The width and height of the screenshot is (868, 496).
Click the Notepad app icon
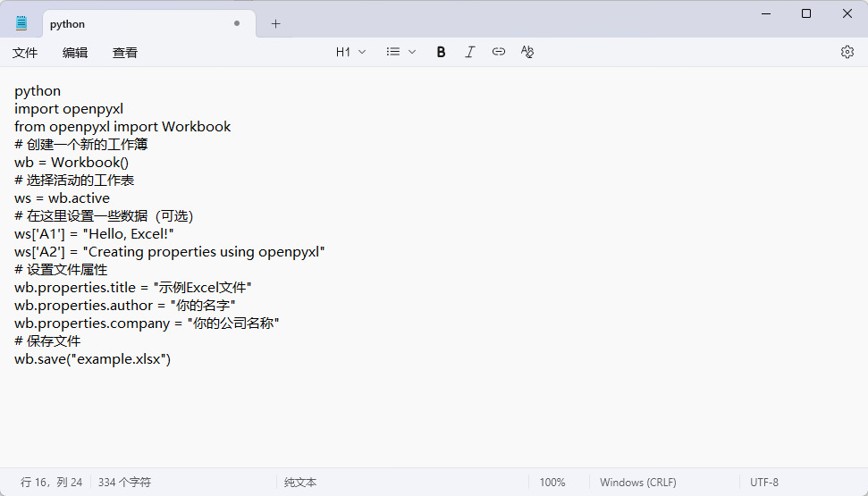point(21,23)
